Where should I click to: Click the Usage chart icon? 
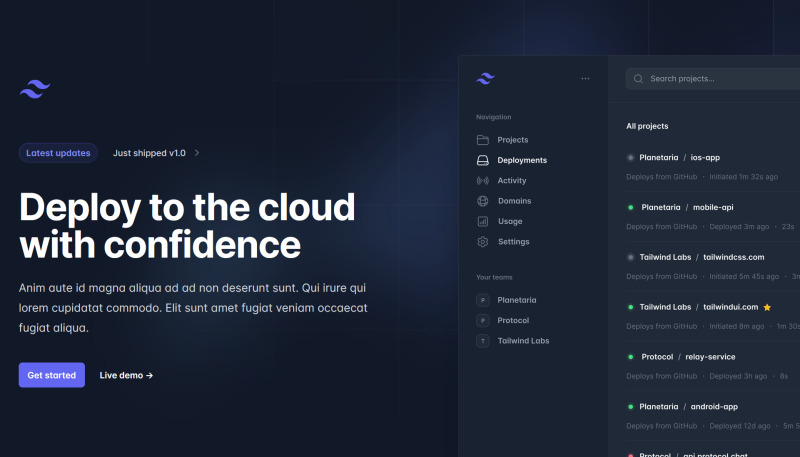(x=483, y=221)
